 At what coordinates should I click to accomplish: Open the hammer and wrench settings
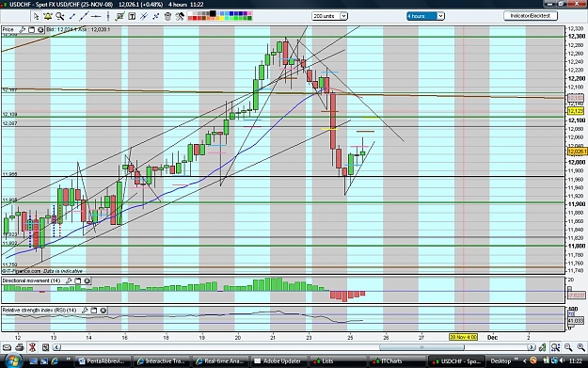pos(180,16)
